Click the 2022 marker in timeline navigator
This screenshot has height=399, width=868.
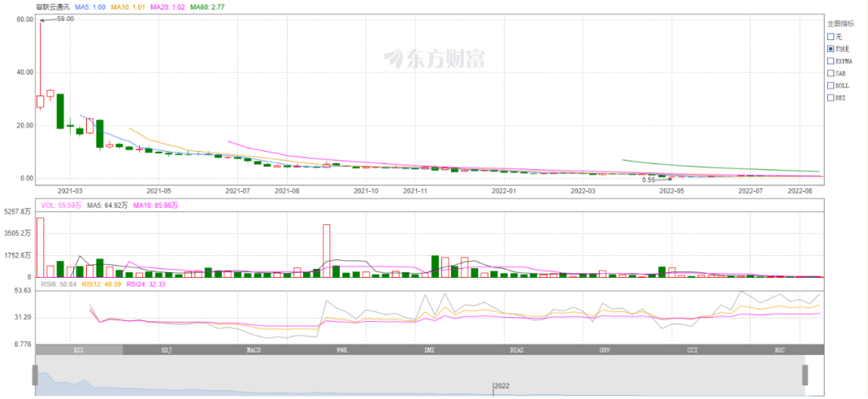[x=502, y=386]
